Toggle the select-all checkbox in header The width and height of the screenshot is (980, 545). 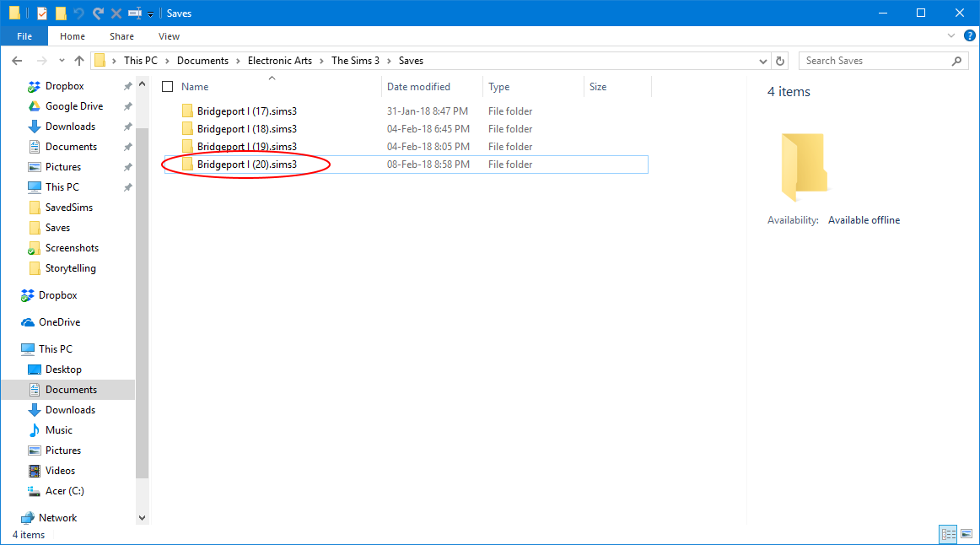(168, 86)
